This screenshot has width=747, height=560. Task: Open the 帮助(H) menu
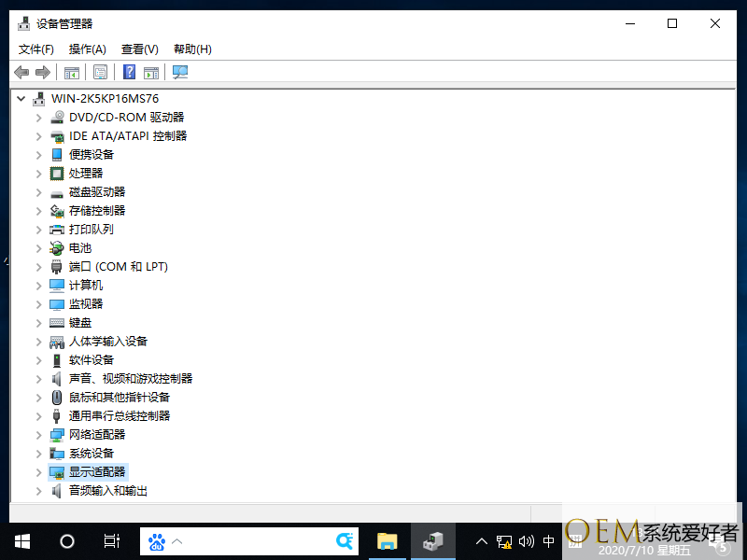[192, 49]
